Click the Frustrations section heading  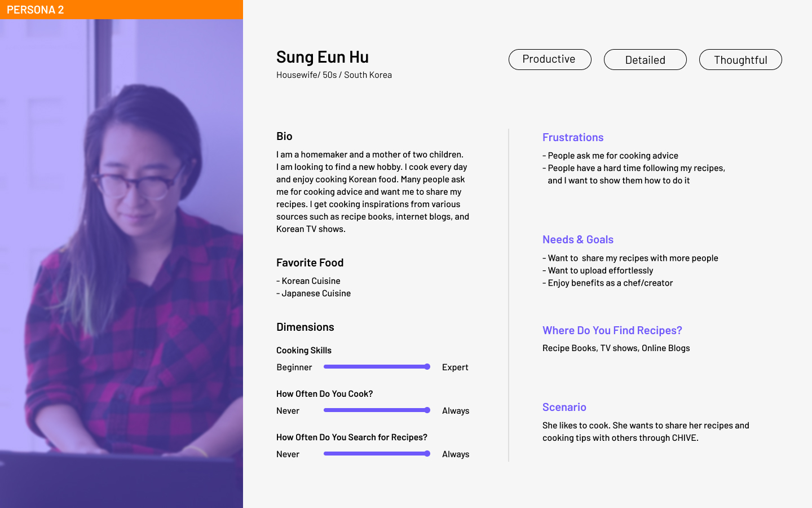point(573,137)
